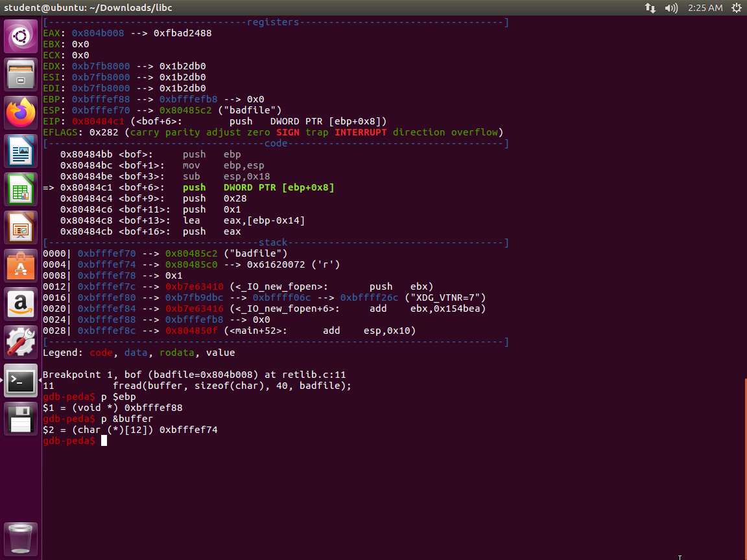Show the calendar from the 2:25 AM clock
This screenshot has height=560, width=747.
(704, 8)
